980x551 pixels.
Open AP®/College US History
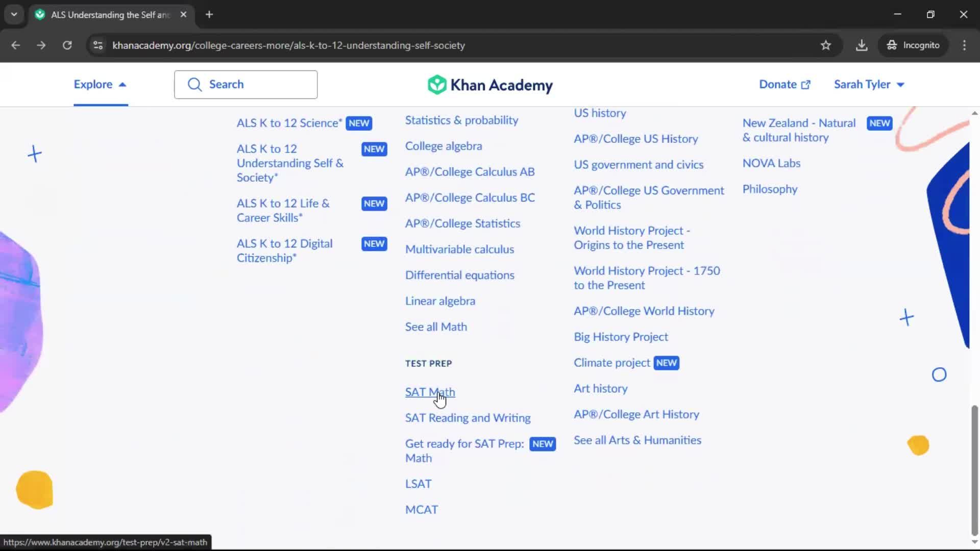point(635,139)
